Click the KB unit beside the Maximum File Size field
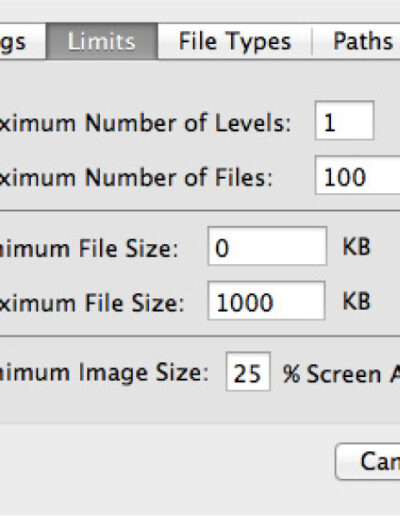The width and height of the screenshot is (400, 516). pos(356,302)
